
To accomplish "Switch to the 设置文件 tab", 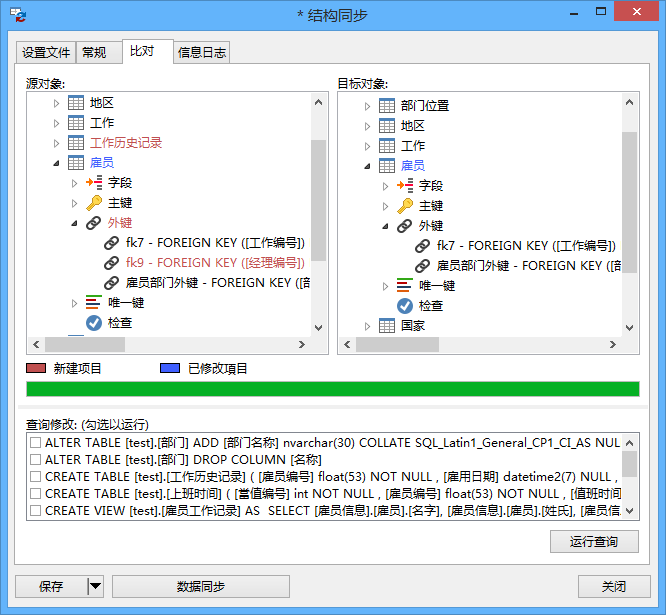I will coord(46,53).
